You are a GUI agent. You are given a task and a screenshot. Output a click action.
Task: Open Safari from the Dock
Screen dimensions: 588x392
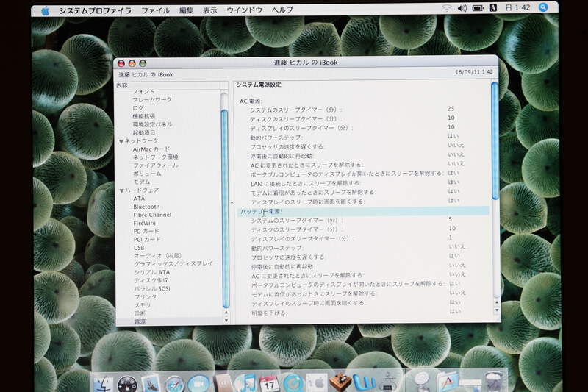(x=175, y=384)
